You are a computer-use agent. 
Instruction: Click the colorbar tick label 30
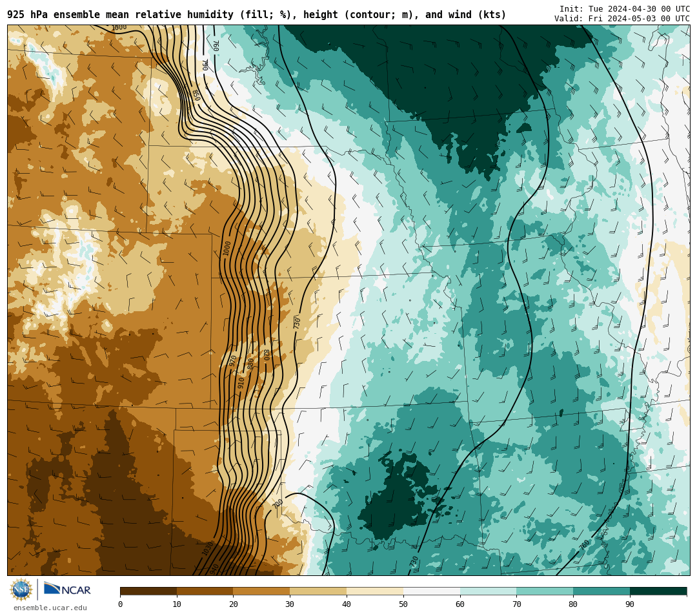(x=290, y=604)
